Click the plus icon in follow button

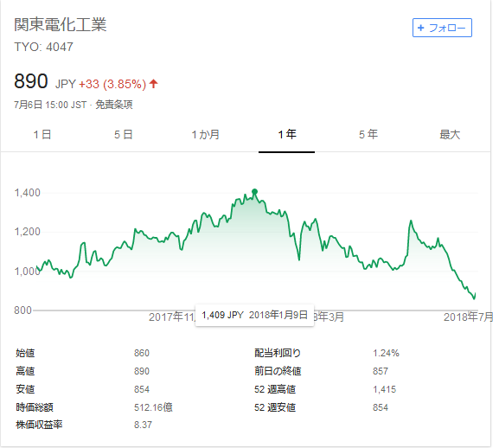pyautogui.click(x=420, y=28)
